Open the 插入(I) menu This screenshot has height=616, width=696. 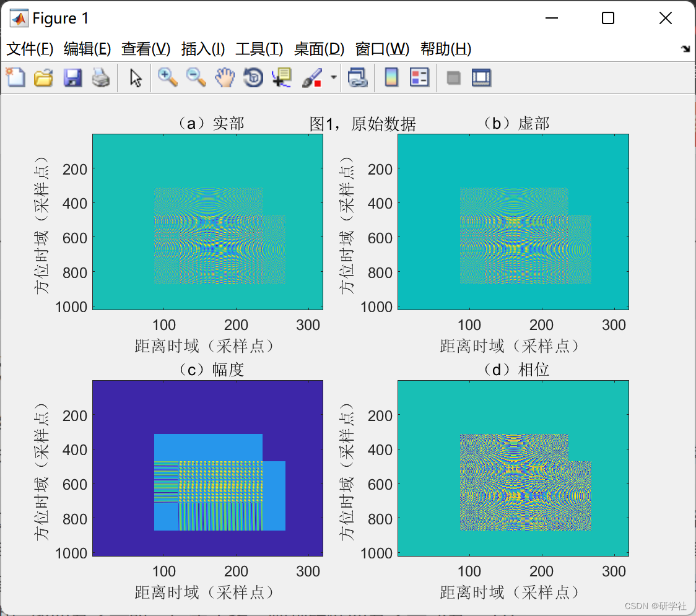(x=202, y=49)
